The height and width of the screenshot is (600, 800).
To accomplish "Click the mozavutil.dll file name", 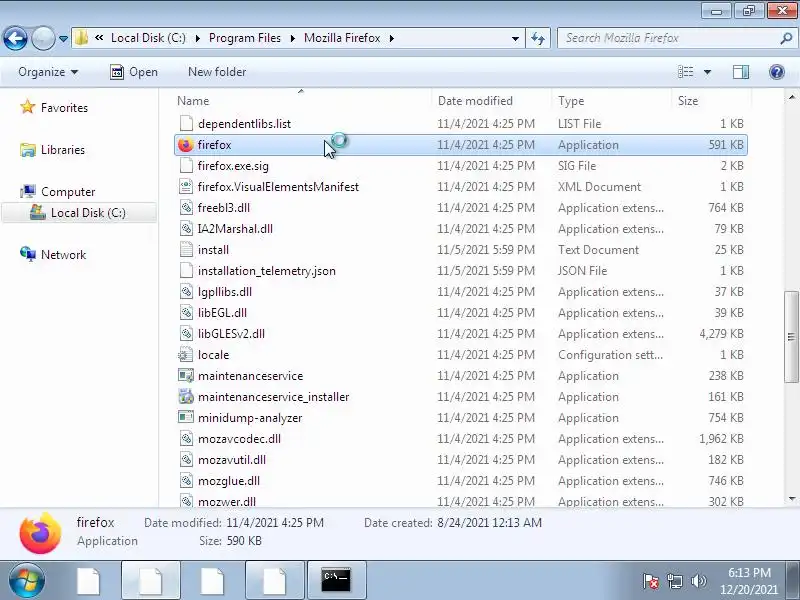I will tap(232, 460).
